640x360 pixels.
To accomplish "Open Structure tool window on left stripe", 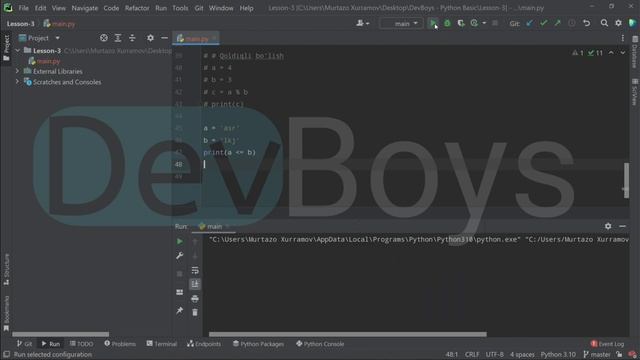I will [6, 269].
